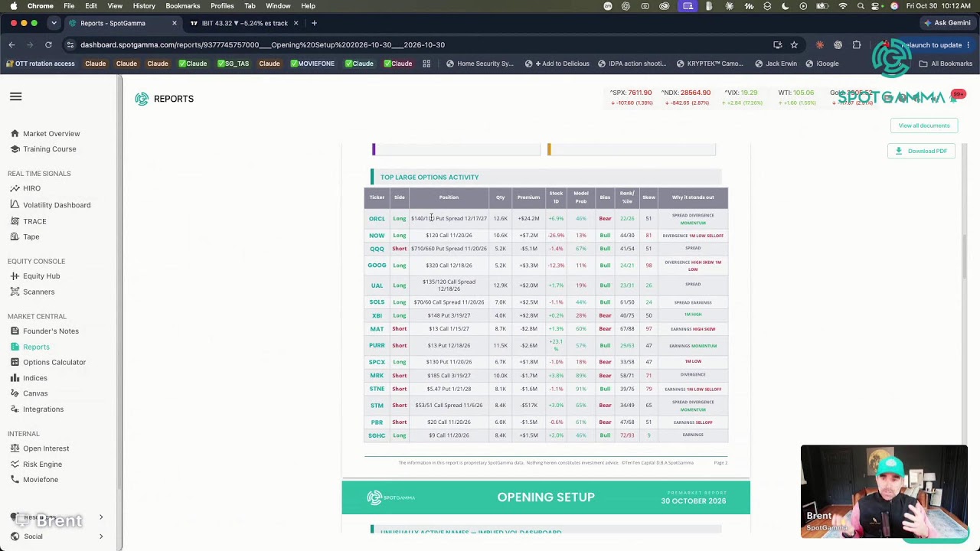Open the Profiles menu in the menu bar
Image resolution: width=980 pixels, height=551 pixels.
[222, 6]
